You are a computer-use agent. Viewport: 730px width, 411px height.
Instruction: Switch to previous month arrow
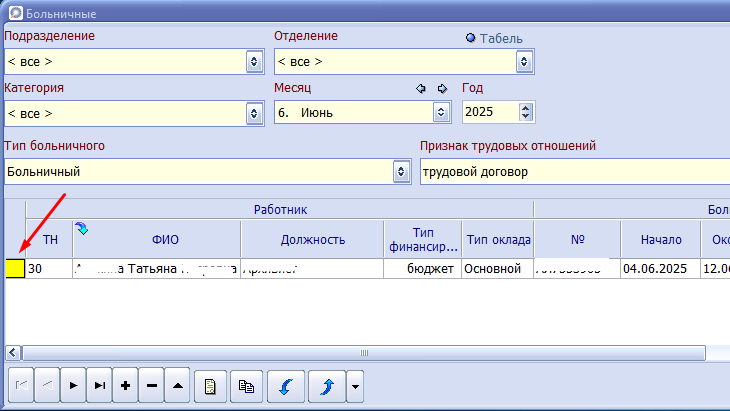(421, 88)
